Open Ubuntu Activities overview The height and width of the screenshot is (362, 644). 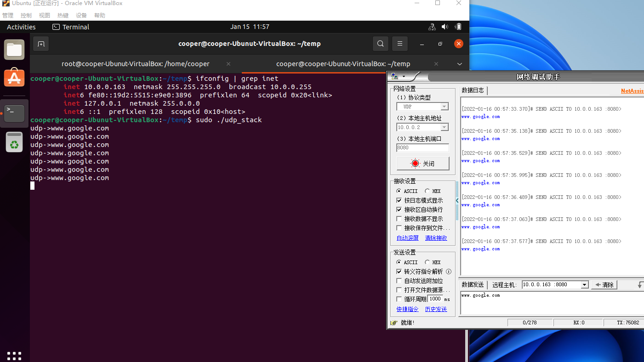click(21, 27)
